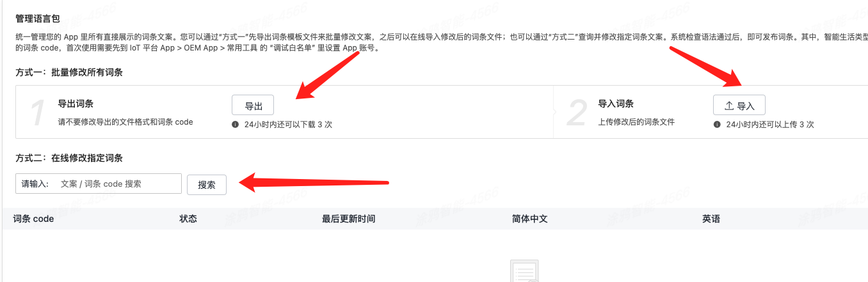Focus the 文案 / 词条 code 搜索 field

click(118, 184)
